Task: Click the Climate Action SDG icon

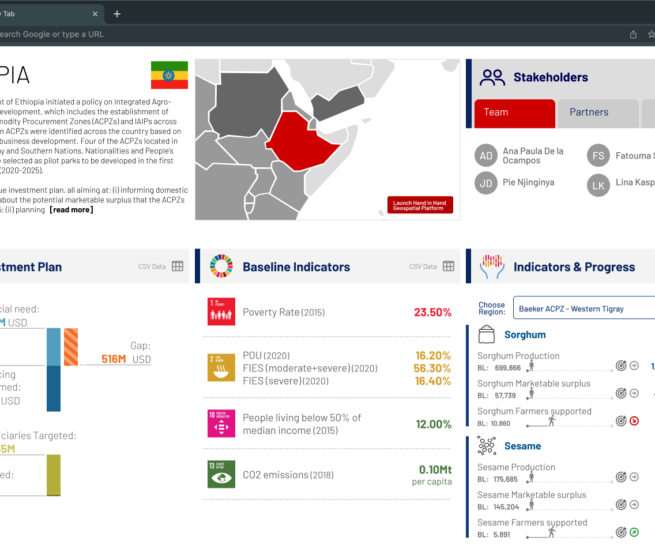Action: tap(221, 474)
